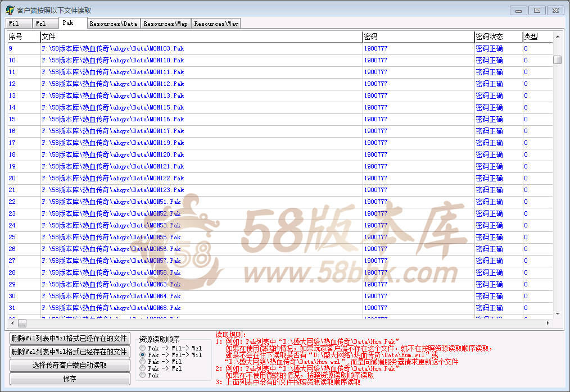The width and height of the screenshot is (570, 392).
Task: Click the application icon in the title bar
Action: [10, 10]
